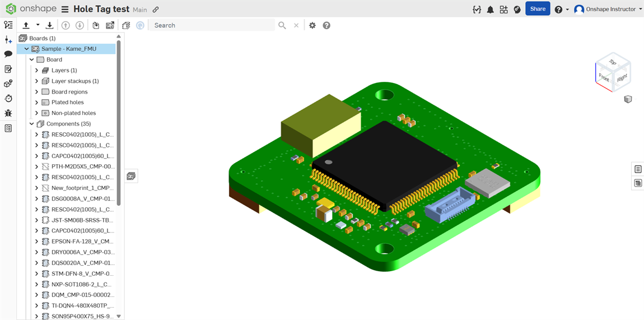
Task: Open the hamburger document menu
Action: click(x=65, y=10)
